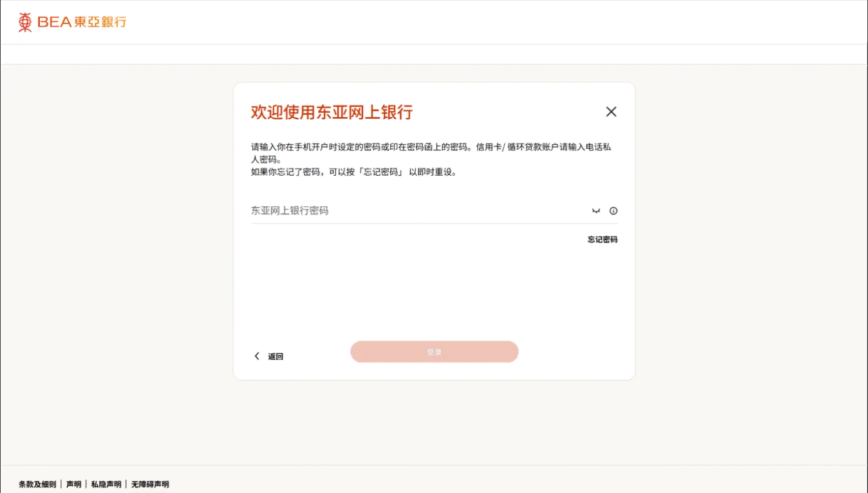Click the left chevron beside 返回
Image resolution: width=868 pixels, height=493 pixels.
coord(257,356)
